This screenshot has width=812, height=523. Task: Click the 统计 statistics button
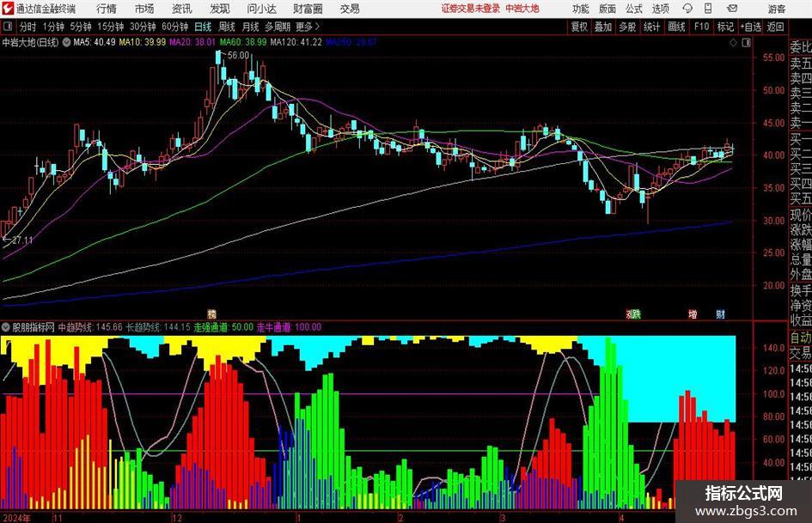tap(651, 27)
